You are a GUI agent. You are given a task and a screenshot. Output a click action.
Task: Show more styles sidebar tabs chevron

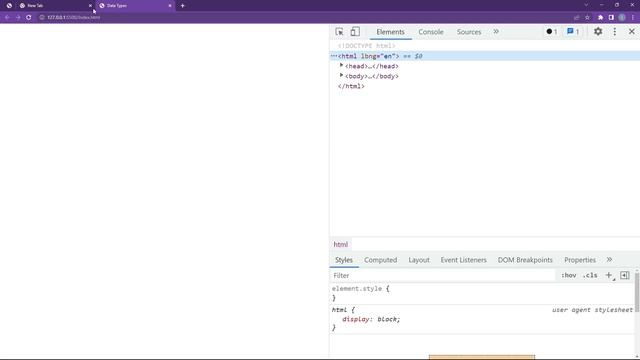(609, 260)
